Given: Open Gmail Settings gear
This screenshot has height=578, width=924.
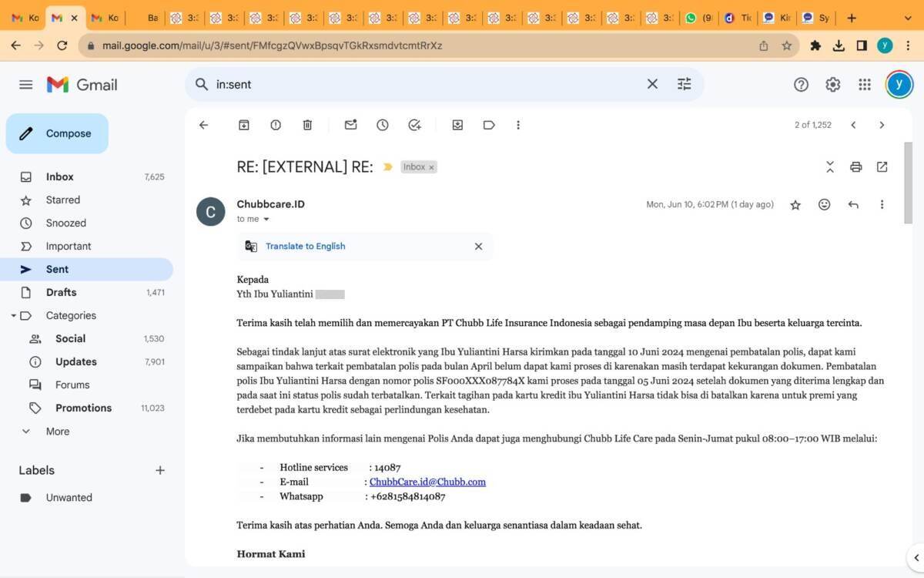Looking at the screenshot, I should [832, 85].
